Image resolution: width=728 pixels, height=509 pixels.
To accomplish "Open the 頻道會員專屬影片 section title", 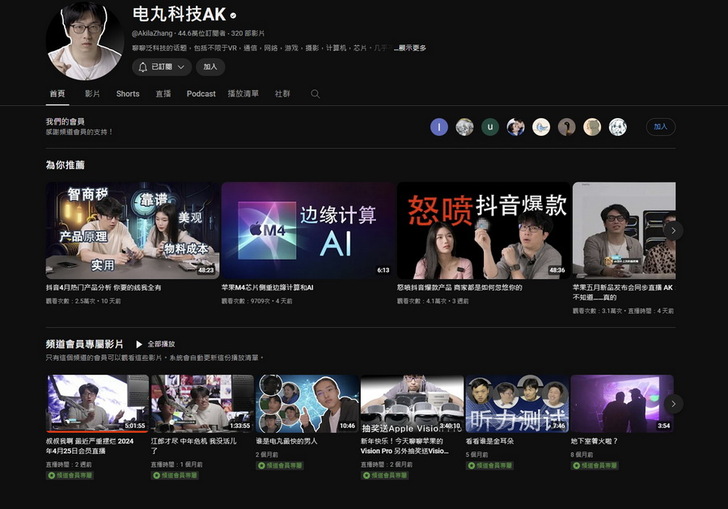I will [84, 344].
